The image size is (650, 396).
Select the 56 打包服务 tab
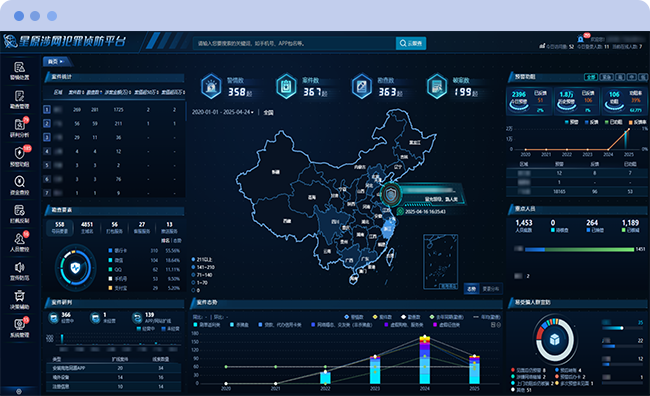click(x=114, y=227)
